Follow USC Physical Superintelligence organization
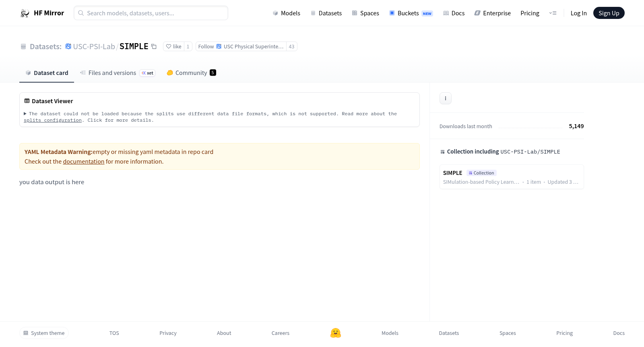The width and height of the screenshot is (644, 347). (x=241, y=46)
